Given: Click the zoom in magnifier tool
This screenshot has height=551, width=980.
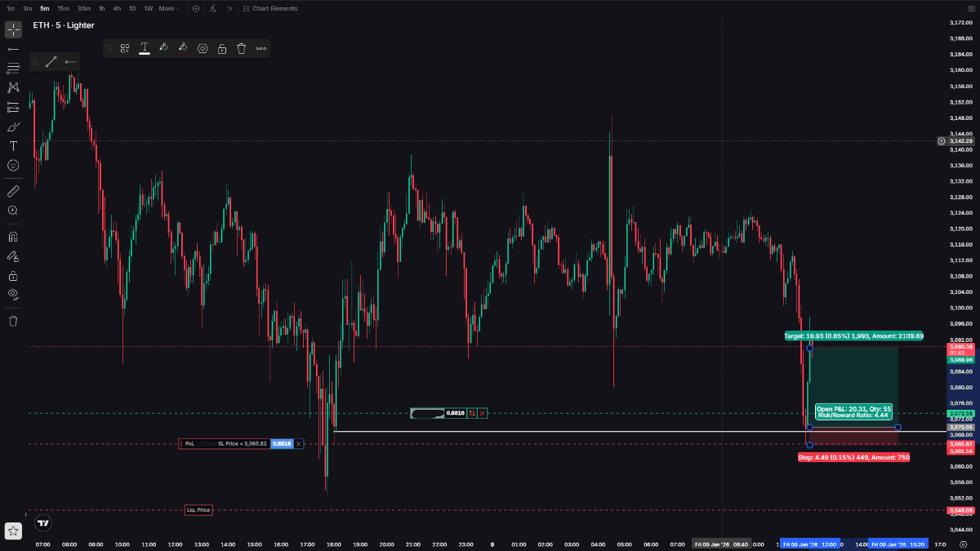Looking at the screenshot, I should 13,211.
